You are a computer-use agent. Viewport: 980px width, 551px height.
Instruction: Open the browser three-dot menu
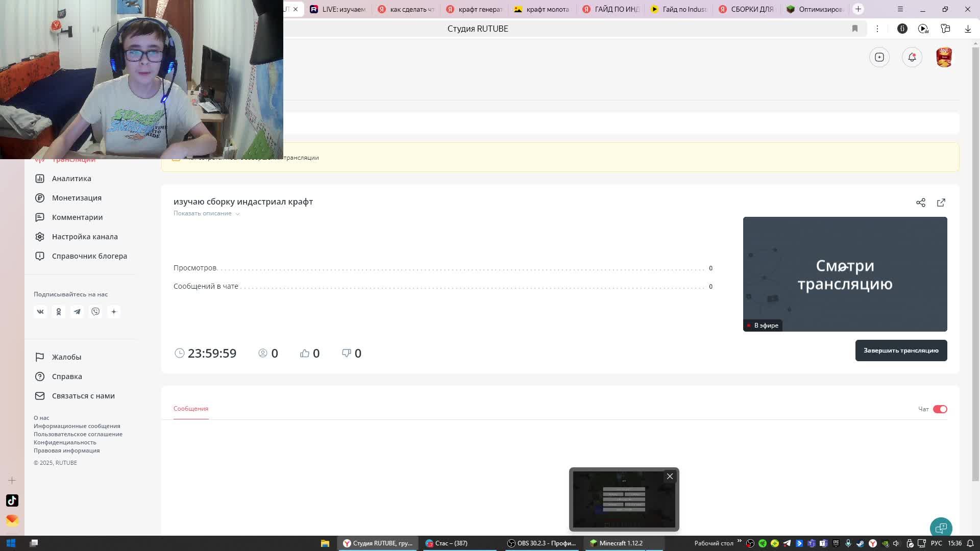[877, 29]
